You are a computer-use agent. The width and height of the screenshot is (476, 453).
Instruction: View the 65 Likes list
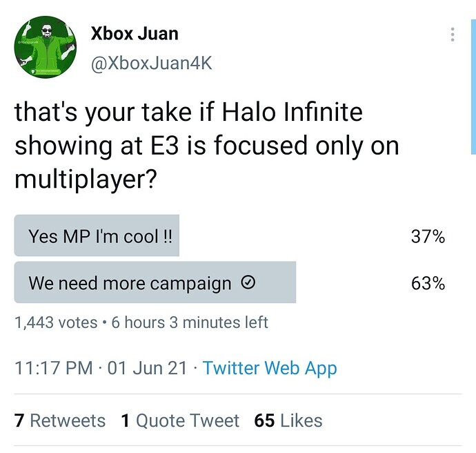tap(288, 421)
